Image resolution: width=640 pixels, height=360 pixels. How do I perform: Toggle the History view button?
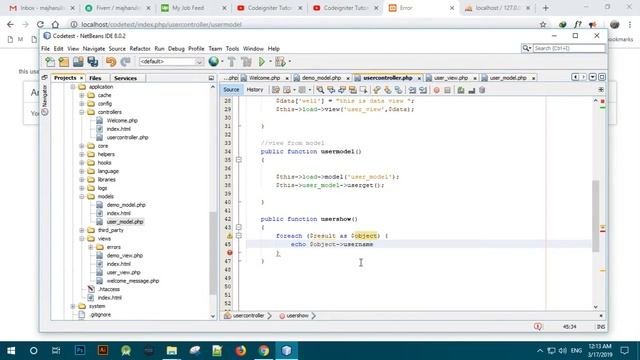[255, 90]
